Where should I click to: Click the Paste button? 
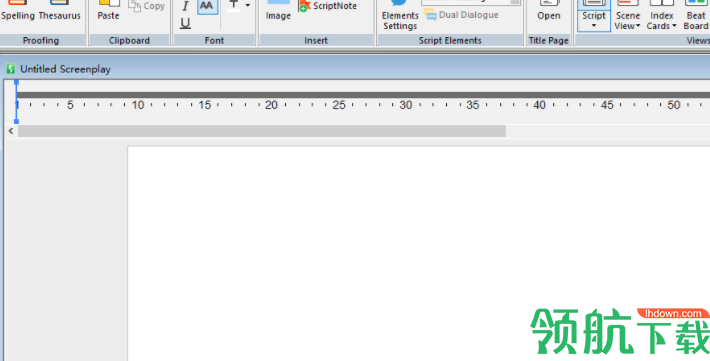point(108,11)
